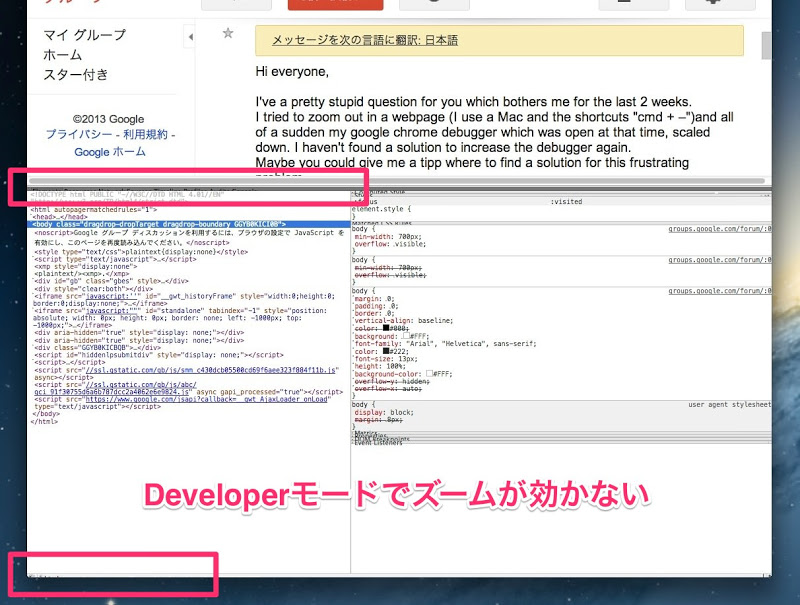Open the color picker for color #000
Image resolution: width=800 pixels, height=605 pixels.
[x=386, y=328]
